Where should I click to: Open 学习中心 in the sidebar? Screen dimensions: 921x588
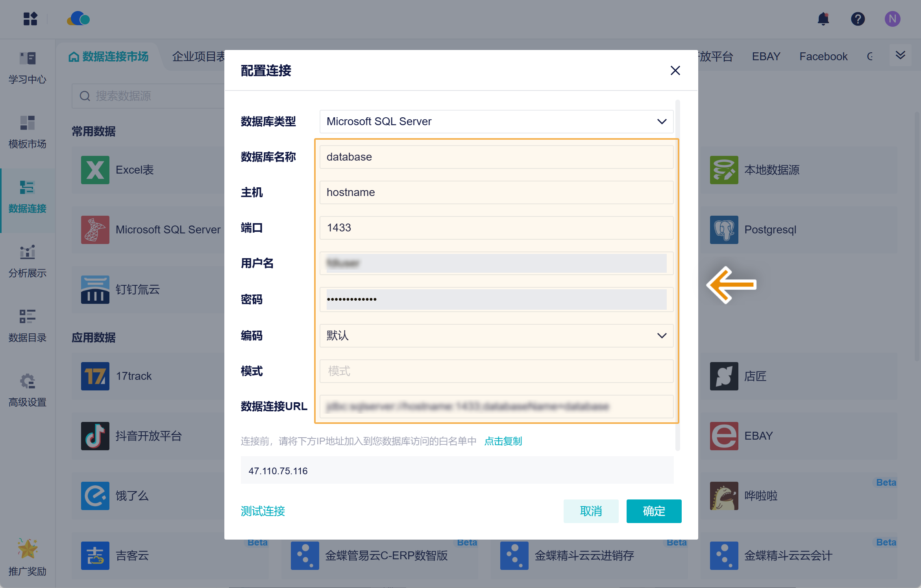point(28,67)
